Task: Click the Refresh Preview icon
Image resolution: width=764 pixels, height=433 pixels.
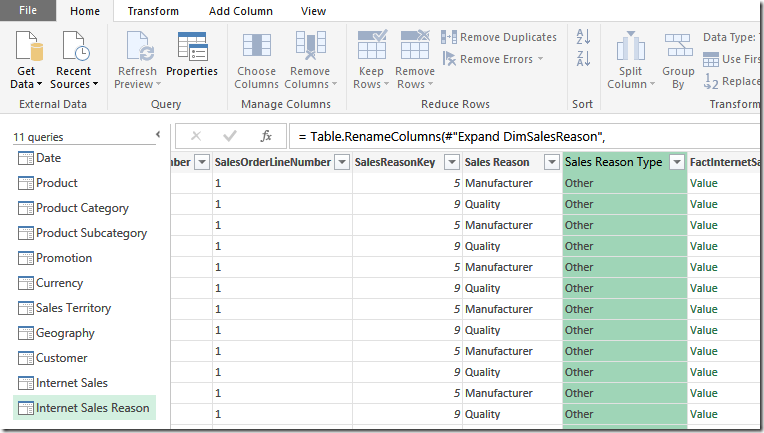Action: [138, 46]
